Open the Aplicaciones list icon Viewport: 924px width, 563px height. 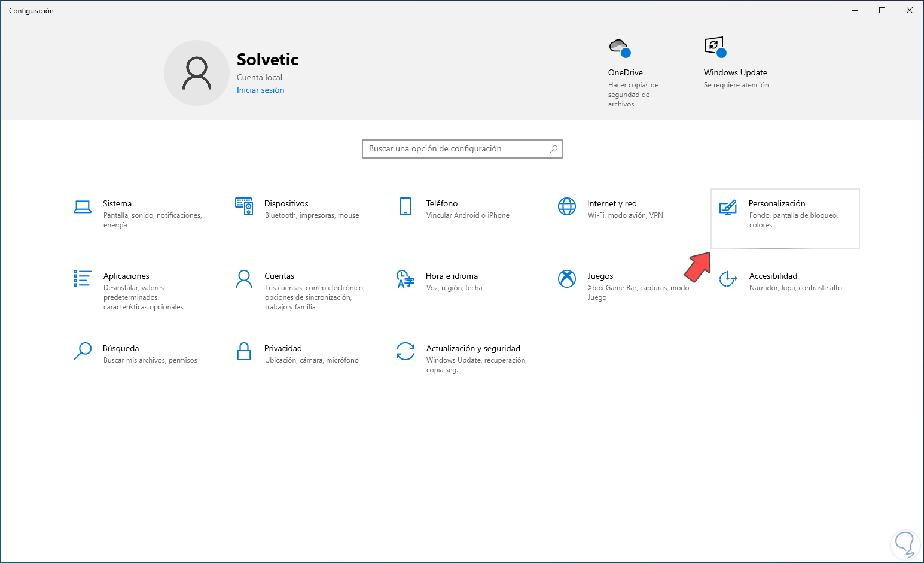[83, 278]
